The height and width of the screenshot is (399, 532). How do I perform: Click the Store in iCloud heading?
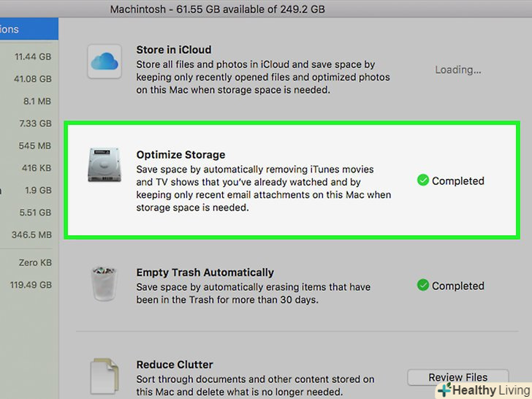tap(173, 50)
